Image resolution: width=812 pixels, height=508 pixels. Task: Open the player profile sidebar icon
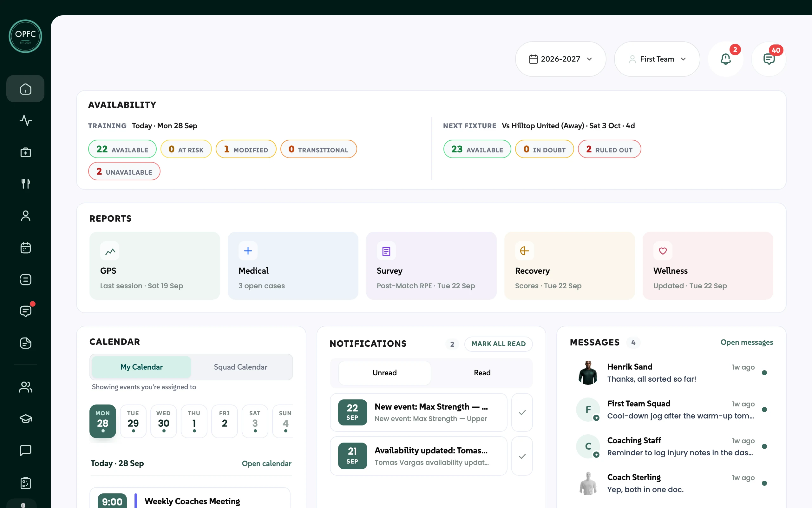(x=25, y=216)
